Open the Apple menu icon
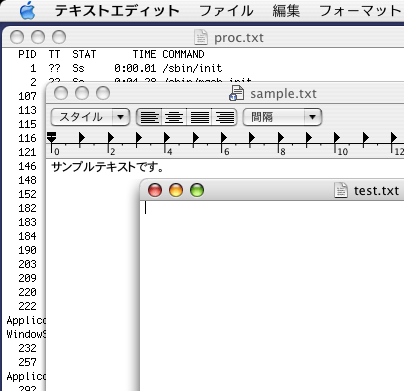The height and width of the screenshot is (391, 404). coord(27,11)
